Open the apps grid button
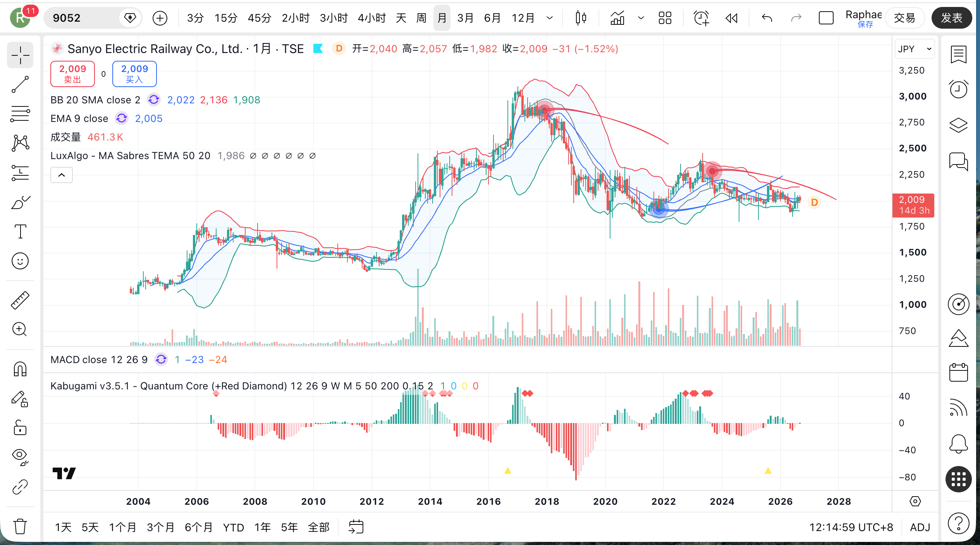The height and width of the screenshot is (545, 980). pos(958,479)
